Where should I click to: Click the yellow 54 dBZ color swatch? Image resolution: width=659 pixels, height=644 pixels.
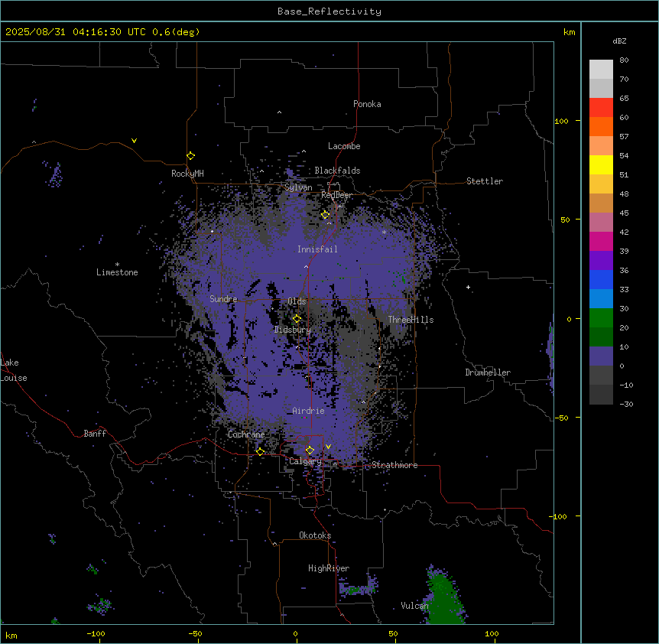(x=601, y=164)
